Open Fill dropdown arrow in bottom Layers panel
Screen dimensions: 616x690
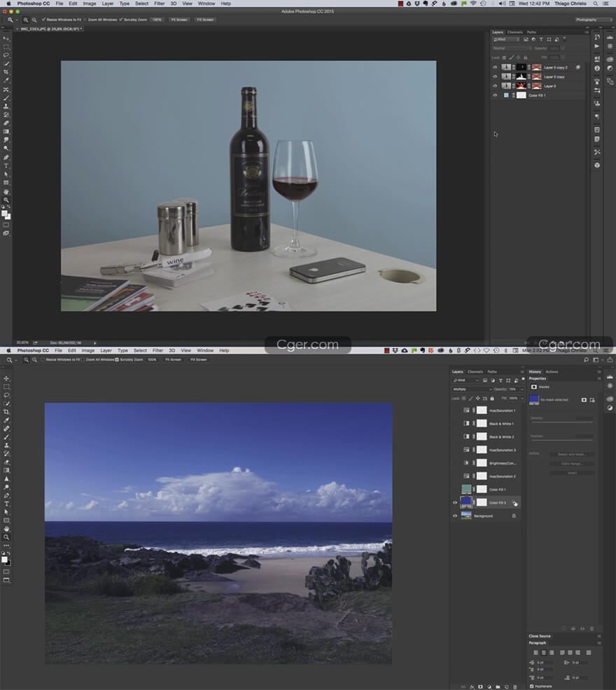[x=522, y=399]
